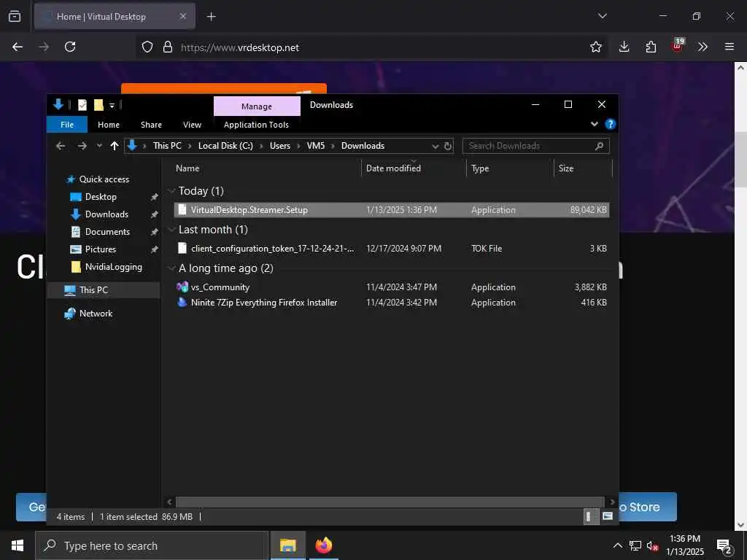Click the site padlock icon
This screenshot has width=747, height=560.
(168, 47)
